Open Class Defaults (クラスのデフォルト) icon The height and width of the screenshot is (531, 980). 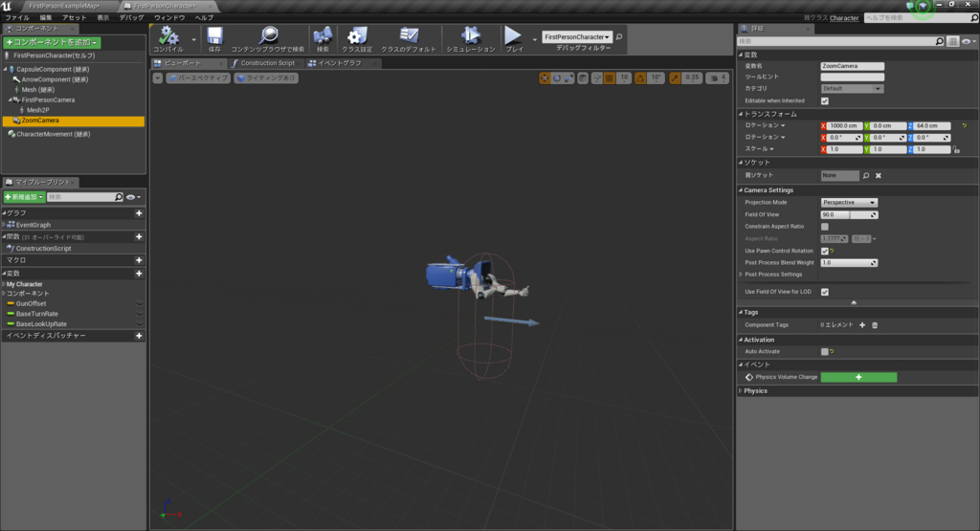pyautogui.click(x=409, y=35)
